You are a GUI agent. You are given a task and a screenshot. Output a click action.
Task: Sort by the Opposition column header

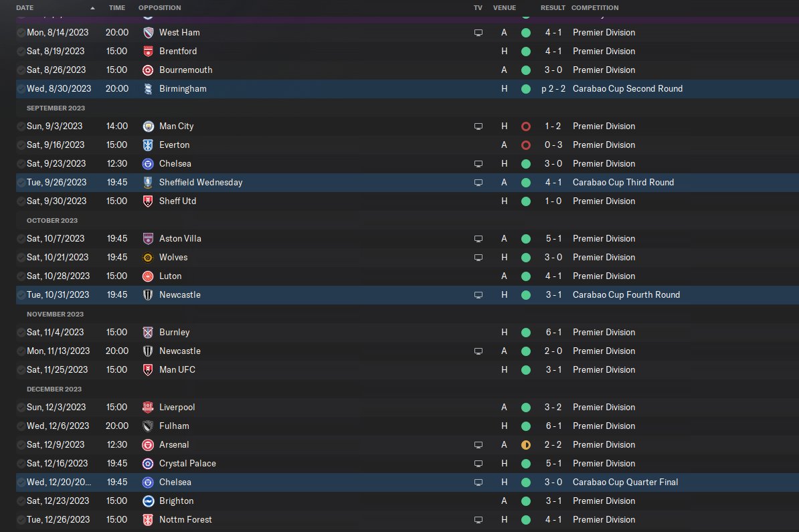[x=159, y=7]
